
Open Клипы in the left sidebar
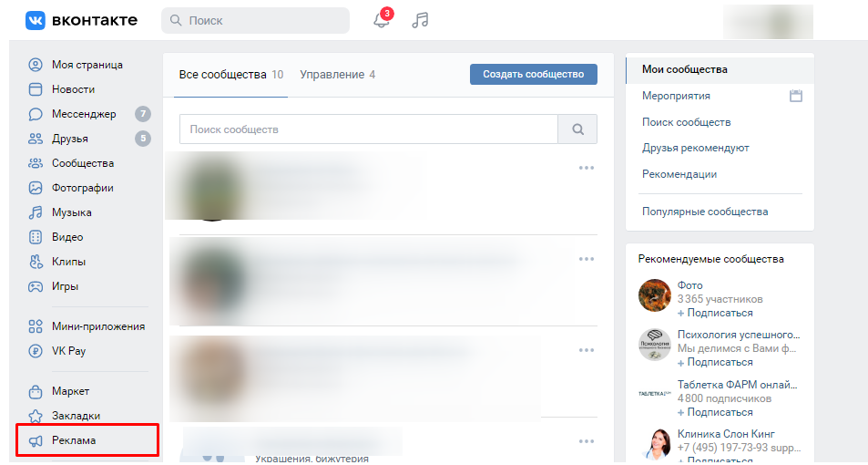(x=68, y=262)
